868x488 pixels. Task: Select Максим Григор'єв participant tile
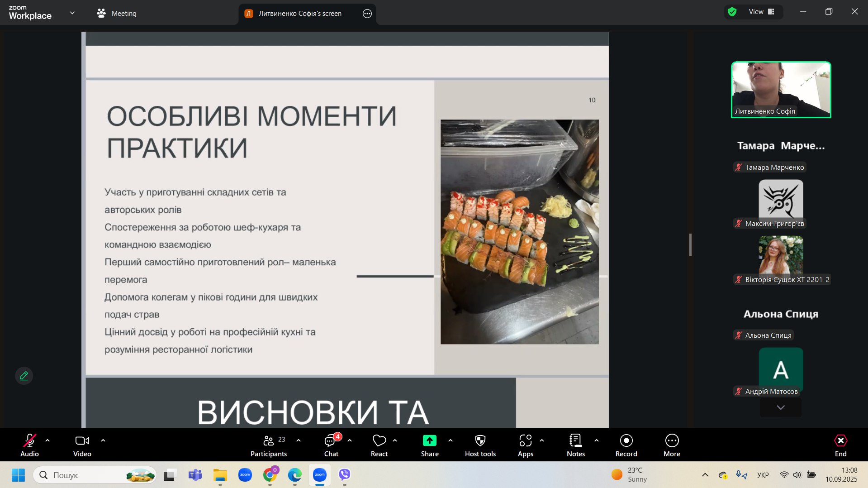tap(781, 203)
